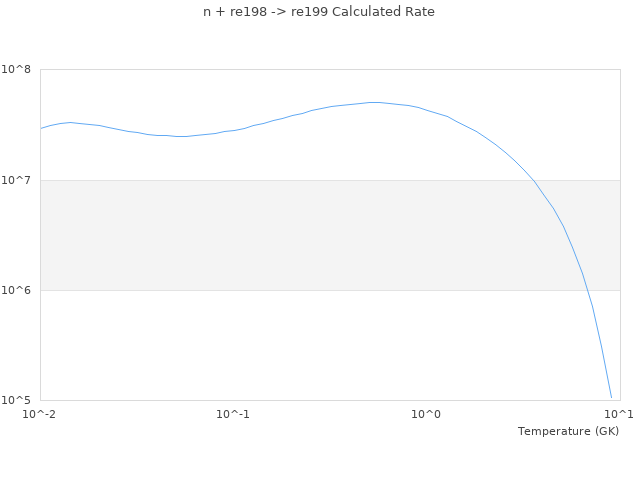Screen dimensions: 640x480
Task: Click the blue curve's peak near 10^0
Action: [x=375, y=102]
